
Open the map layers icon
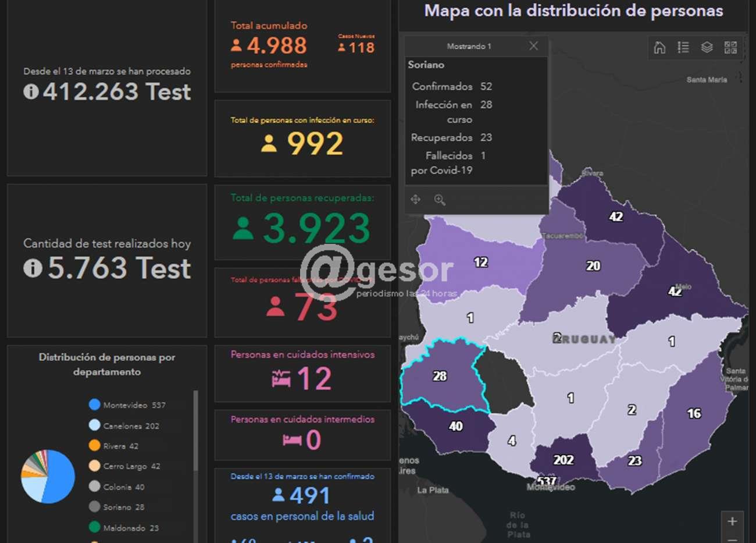click(x=707, y=48)
